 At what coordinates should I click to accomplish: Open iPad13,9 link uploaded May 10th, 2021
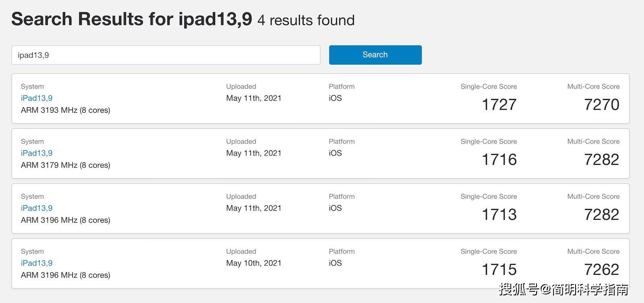click(x=37, y=263)
